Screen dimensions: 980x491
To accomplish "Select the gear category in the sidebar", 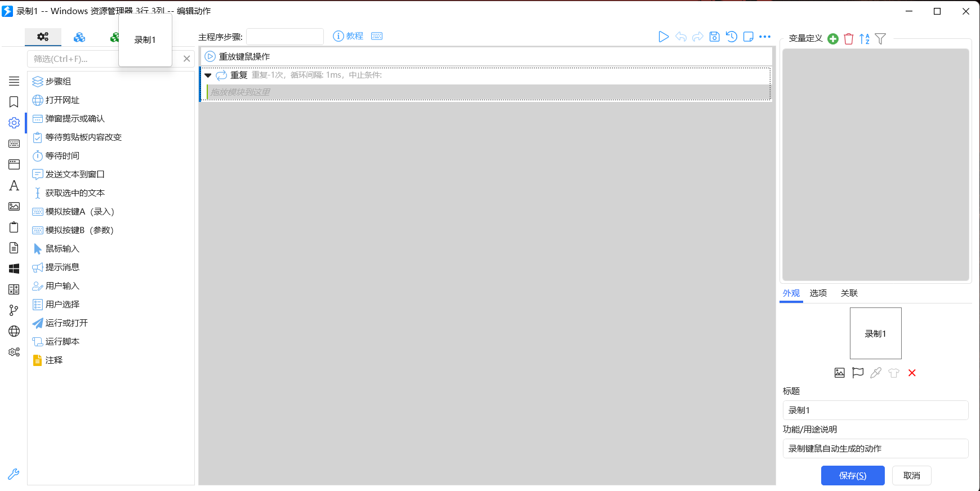I will click(14, 123).
